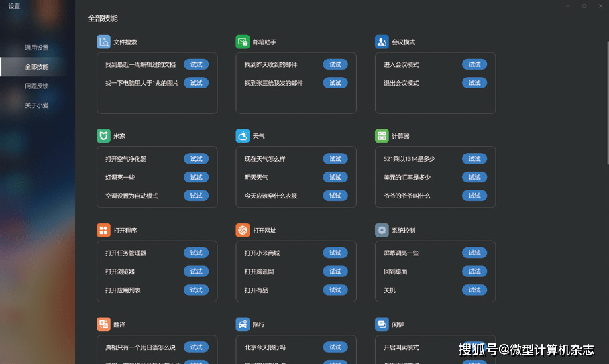The width and height of the screenshot is (609, 364).
Task: Click the 天气 weather skill icon
Action: click(243, 136)
